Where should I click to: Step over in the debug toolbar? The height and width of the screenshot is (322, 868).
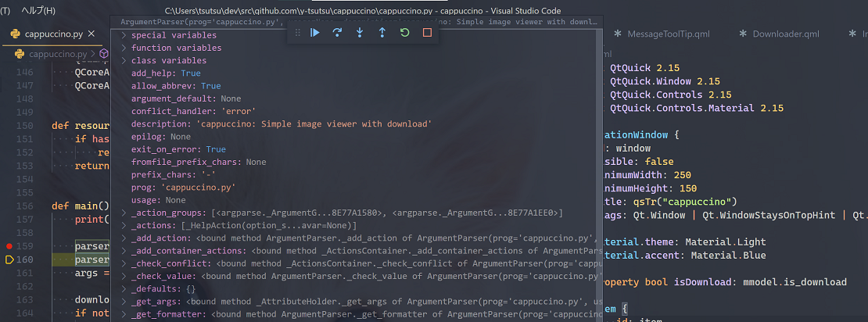coord(337,33)
